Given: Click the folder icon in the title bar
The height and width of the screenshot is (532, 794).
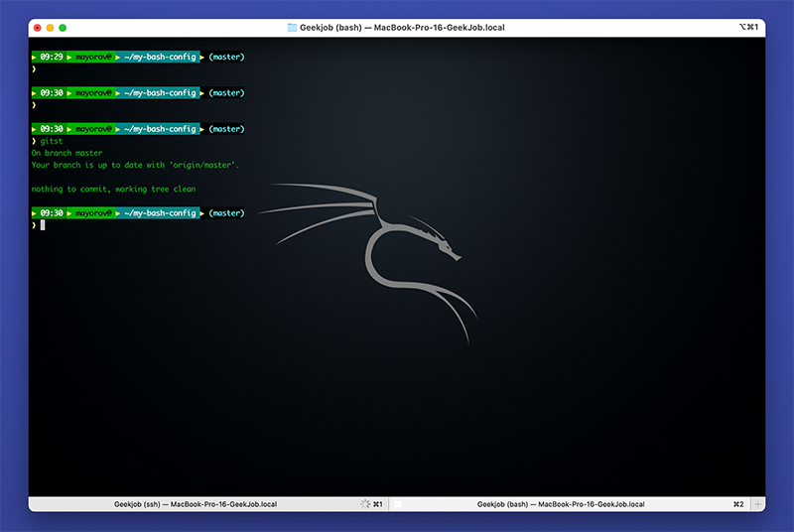Looking at the screenshot, I should coord(292,28).
